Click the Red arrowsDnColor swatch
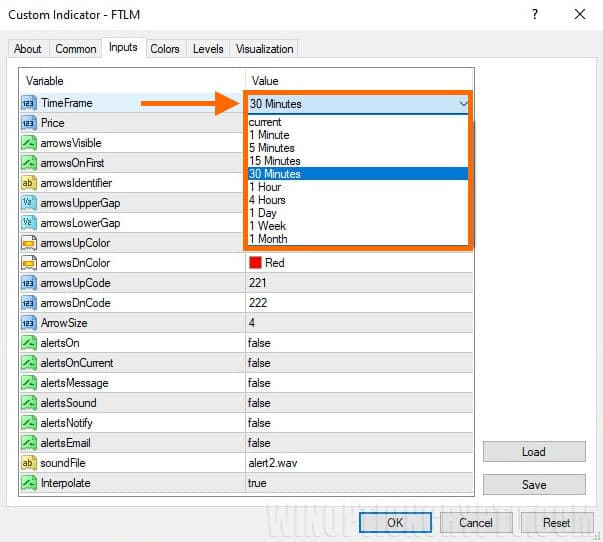 click(255, 263)
